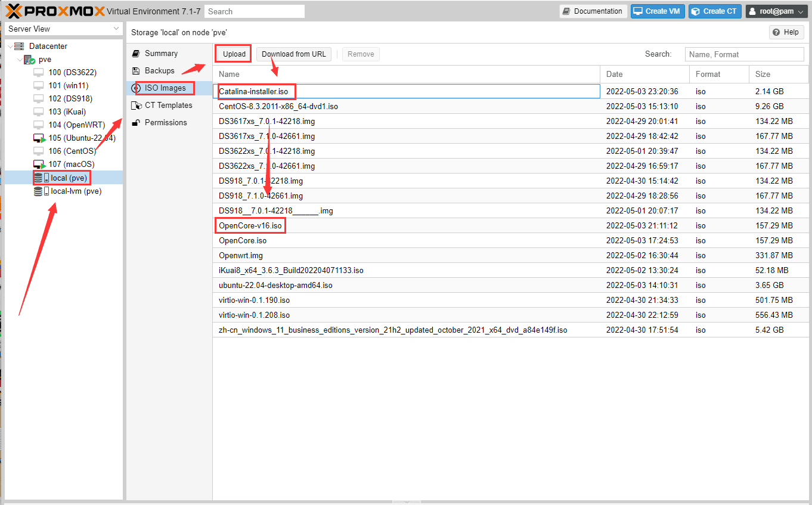Select DS918_7.0.1-42218.img row

click(x=510, y=181)
